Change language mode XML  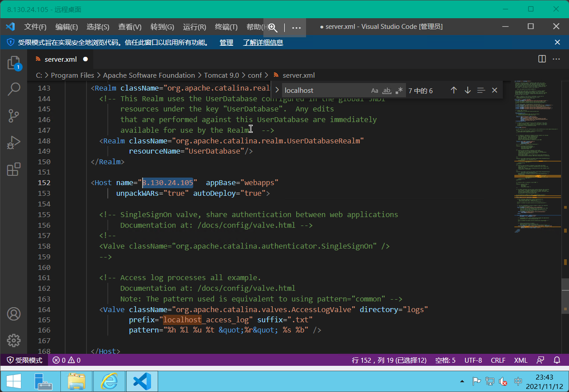coord(521,360)
